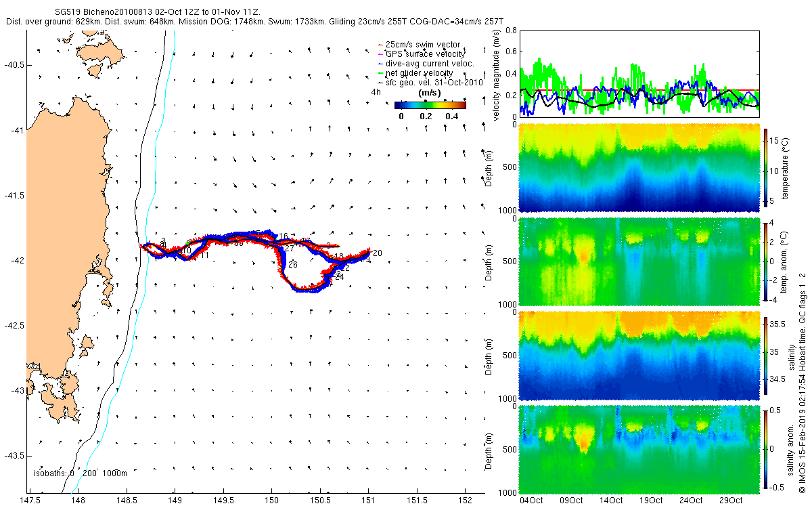Screen dimensions: 812x508
Task: Click the 0.8 tick on the velocity axis
Action: click(x=511, y=30)
